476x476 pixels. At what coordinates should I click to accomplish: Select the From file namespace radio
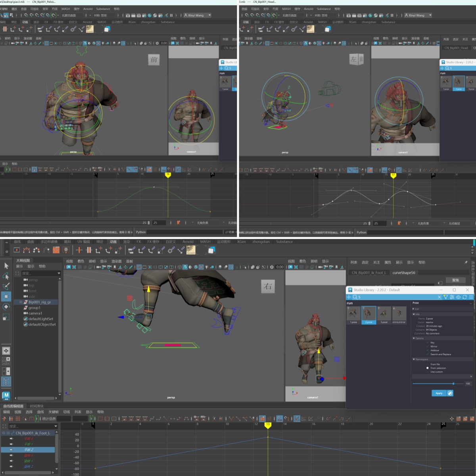point(428,364)
